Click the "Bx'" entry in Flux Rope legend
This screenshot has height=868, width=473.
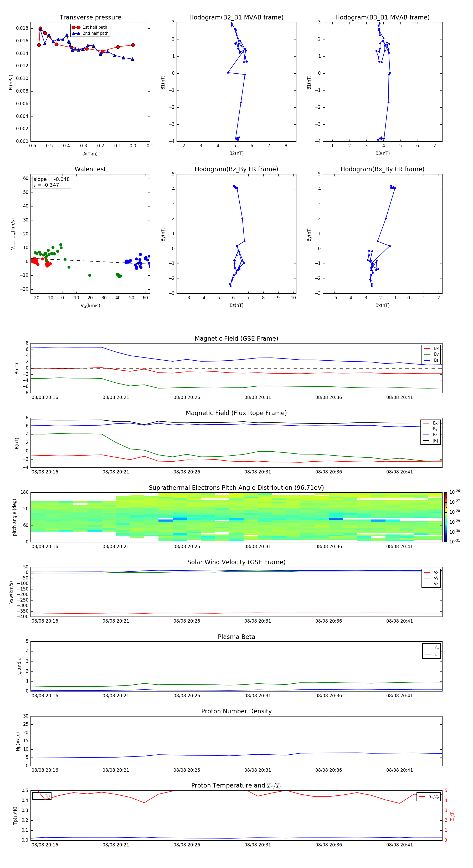coord(431,423)
